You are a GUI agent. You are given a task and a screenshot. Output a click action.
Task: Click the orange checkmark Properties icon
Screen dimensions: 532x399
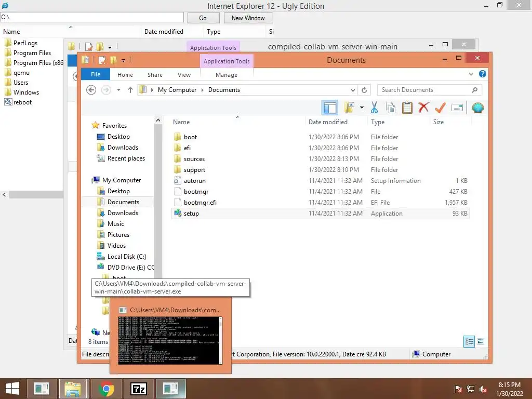click(440, 108)
